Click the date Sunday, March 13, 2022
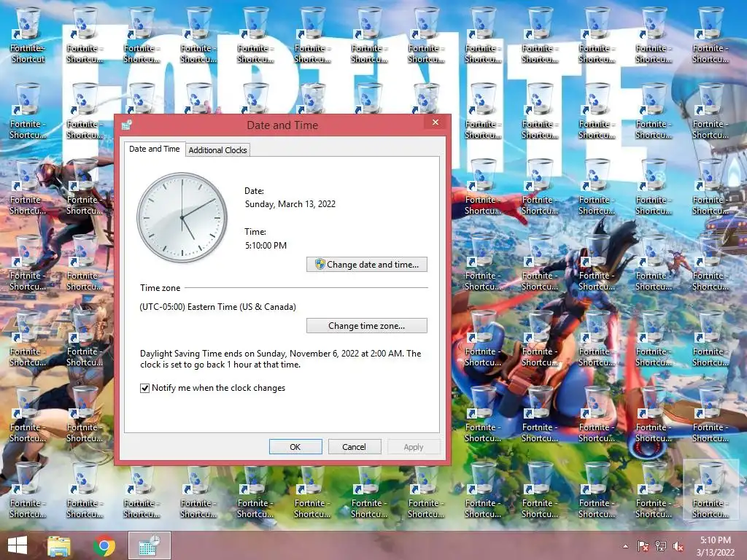The image size is (747, 560). click(x=290, y=204)
